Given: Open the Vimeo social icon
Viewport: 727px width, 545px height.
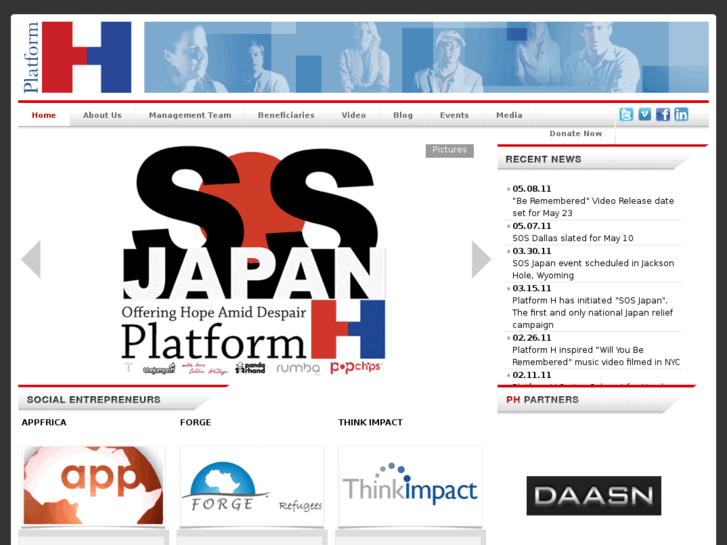Looking at the screenshot, I should pyautogui.click(x=644, y=114).
